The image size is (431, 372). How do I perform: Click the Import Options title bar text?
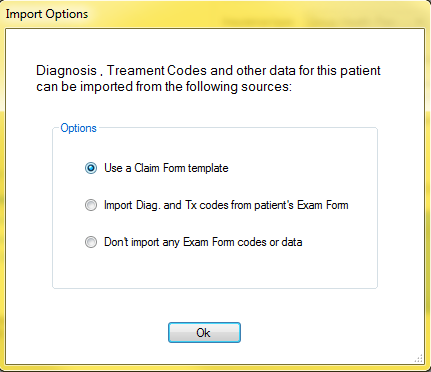click(x=47, y=14)
